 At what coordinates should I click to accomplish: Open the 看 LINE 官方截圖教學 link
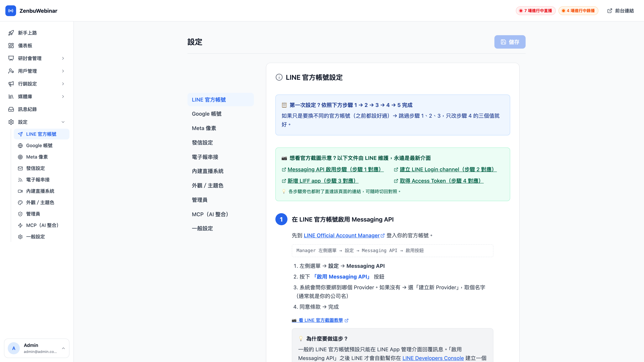point(320,320)
